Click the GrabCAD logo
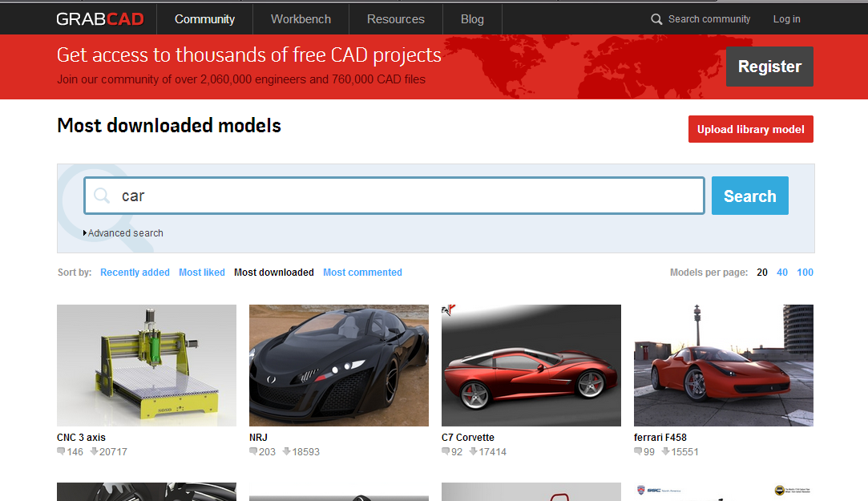Image resolution: width=868 pixels, height=501 pixels. (100, 18)
